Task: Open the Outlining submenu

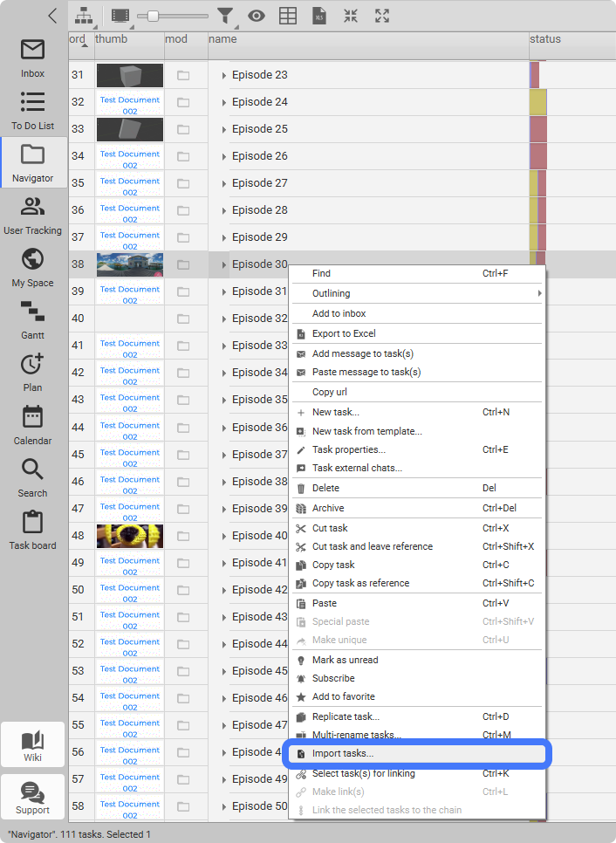Action: (417, 293)
